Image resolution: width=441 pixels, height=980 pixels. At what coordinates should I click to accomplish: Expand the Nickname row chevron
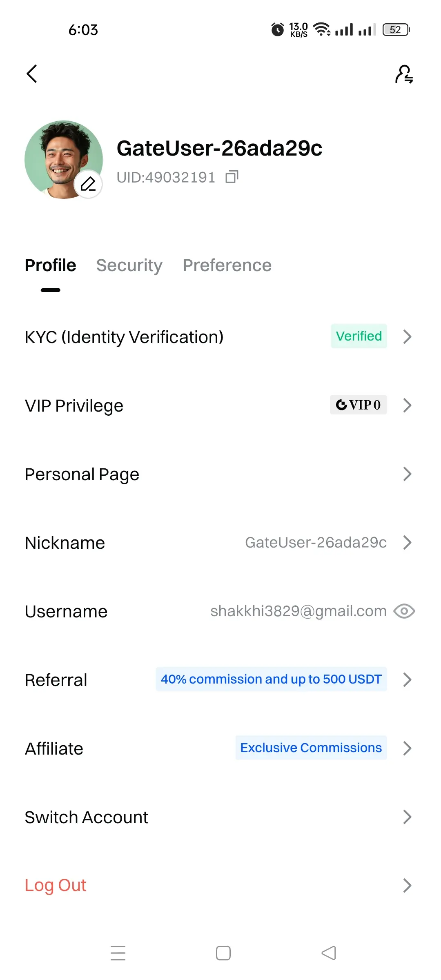(x=407, y=543)
